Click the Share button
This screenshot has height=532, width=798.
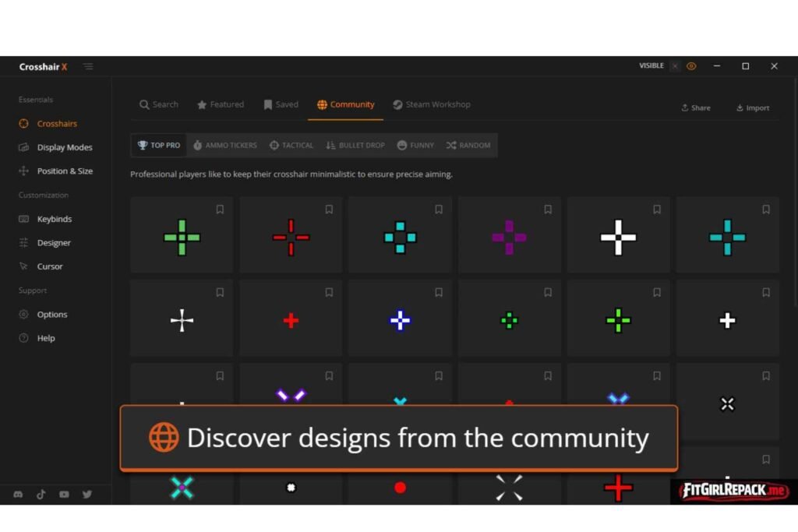tap(695, 108)
